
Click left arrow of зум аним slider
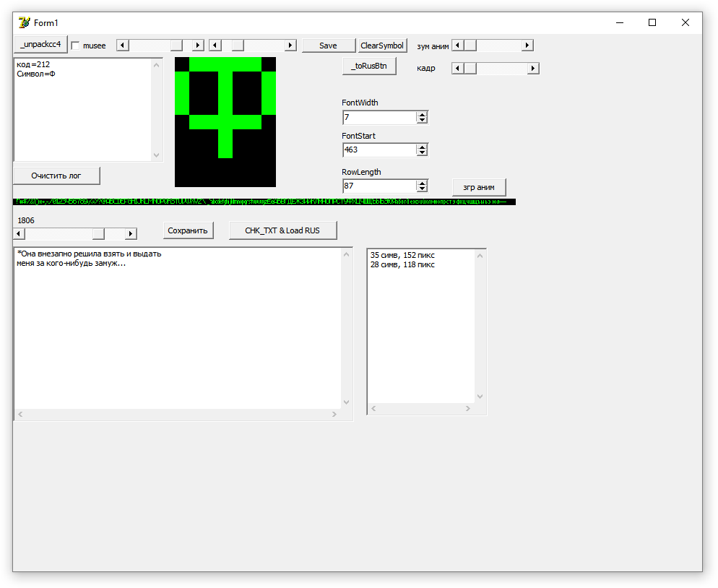point(458,46)
